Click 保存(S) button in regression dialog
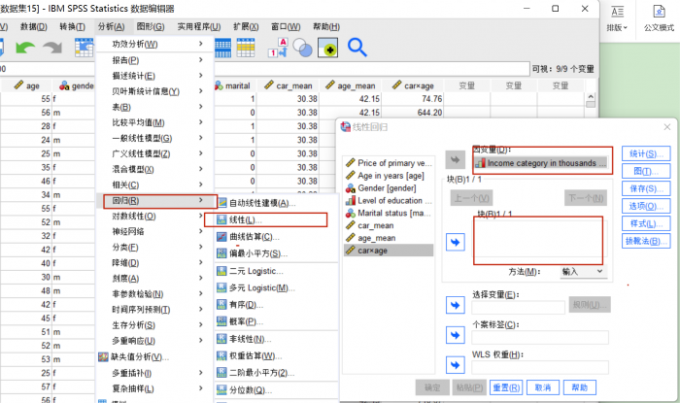 click(646, 189)
